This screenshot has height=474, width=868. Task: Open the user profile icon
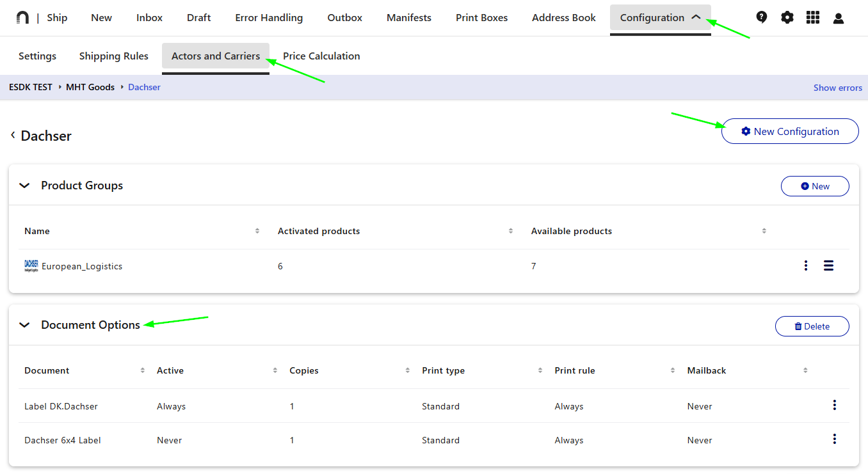click(x=839, y=18)
